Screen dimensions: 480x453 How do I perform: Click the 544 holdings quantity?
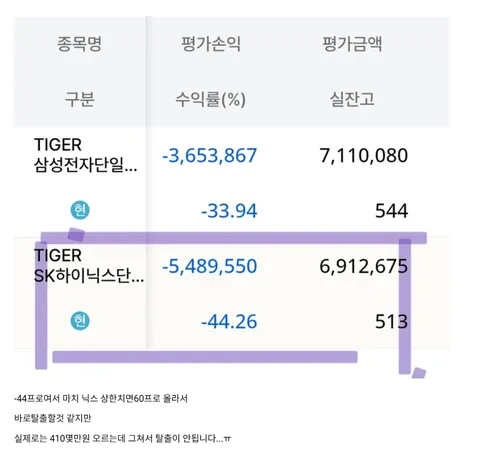point(392,211)
